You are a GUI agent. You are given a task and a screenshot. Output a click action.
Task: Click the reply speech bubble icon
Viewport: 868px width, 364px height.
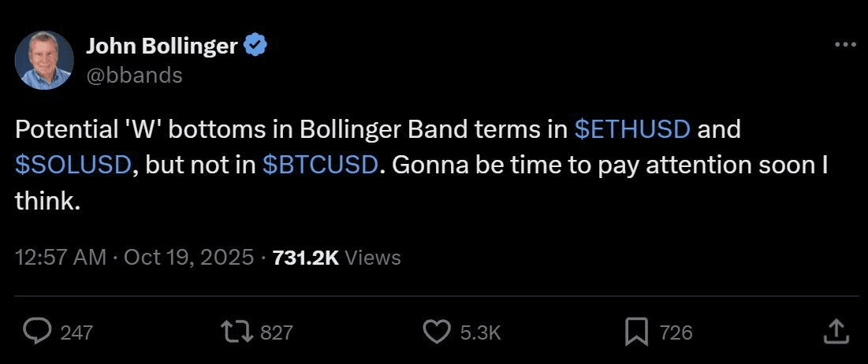36,332
